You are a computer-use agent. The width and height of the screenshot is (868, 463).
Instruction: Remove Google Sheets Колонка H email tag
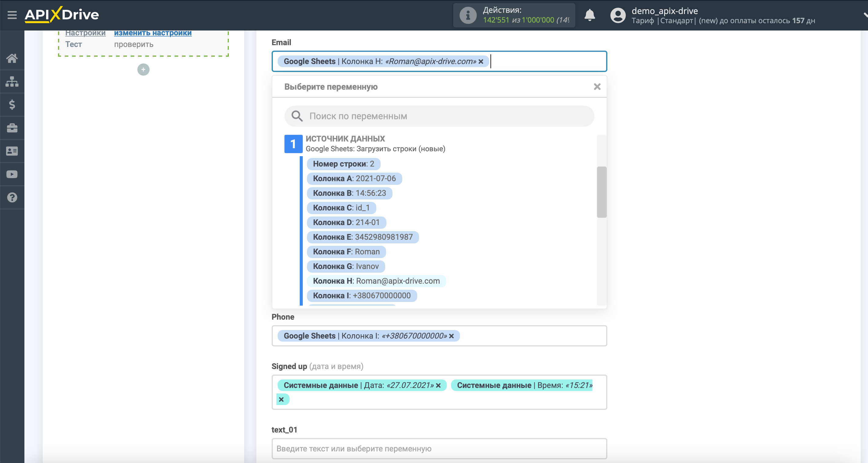click(481, 61)
